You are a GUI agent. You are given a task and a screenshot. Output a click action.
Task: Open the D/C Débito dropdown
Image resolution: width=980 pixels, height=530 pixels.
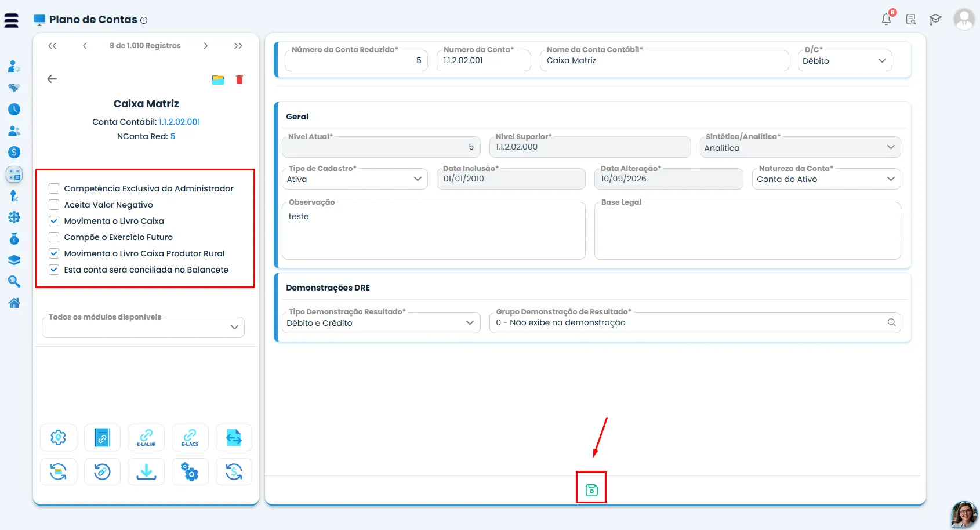pos(845,61)
